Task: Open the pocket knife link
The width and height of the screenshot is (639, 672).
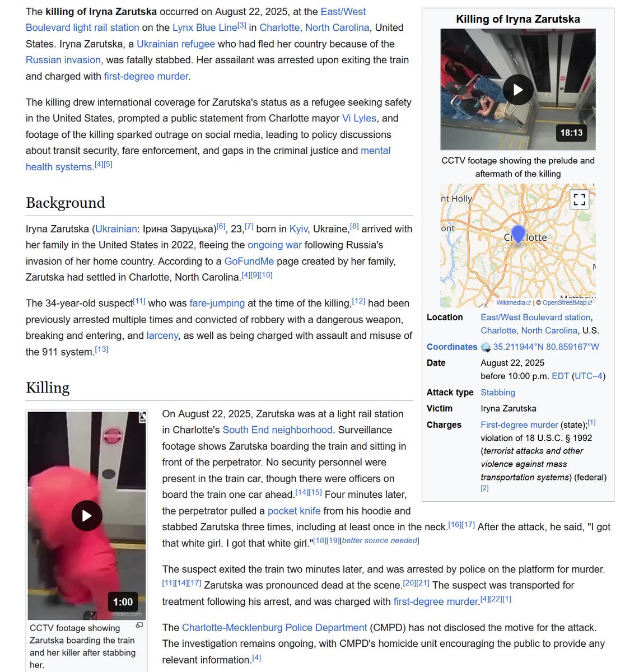Action: [294, 511]
